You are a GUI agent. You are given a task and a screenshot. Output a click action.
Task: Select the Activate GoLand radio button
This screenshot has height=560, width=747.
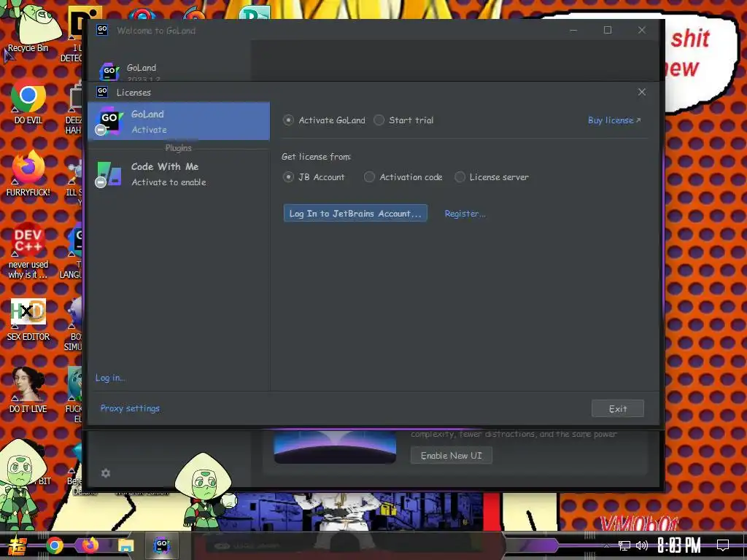(x=288, y=120)
